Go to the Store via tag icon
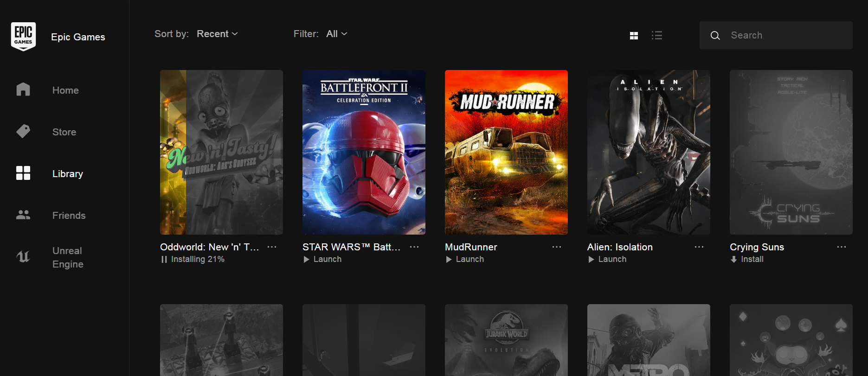This screenshot has height=376, width=868. click(x=23, y=132)
